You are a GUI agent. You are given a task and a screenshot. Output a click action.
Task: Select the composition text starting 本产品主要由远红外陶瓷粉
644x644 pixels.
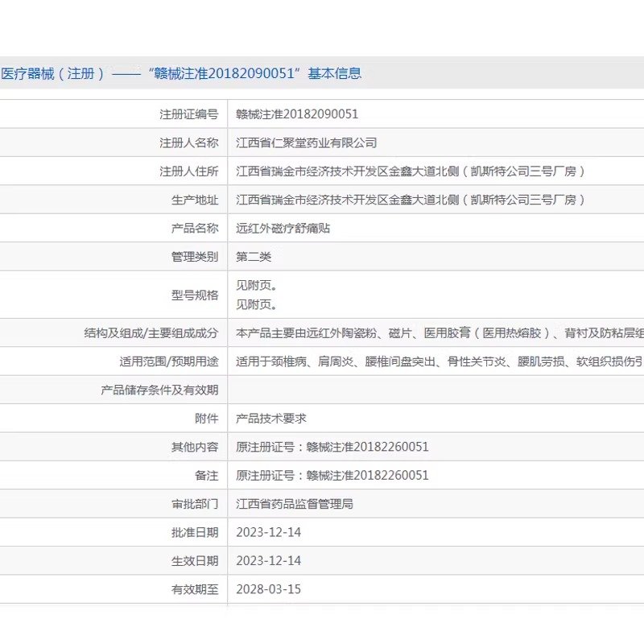[440, 332]
